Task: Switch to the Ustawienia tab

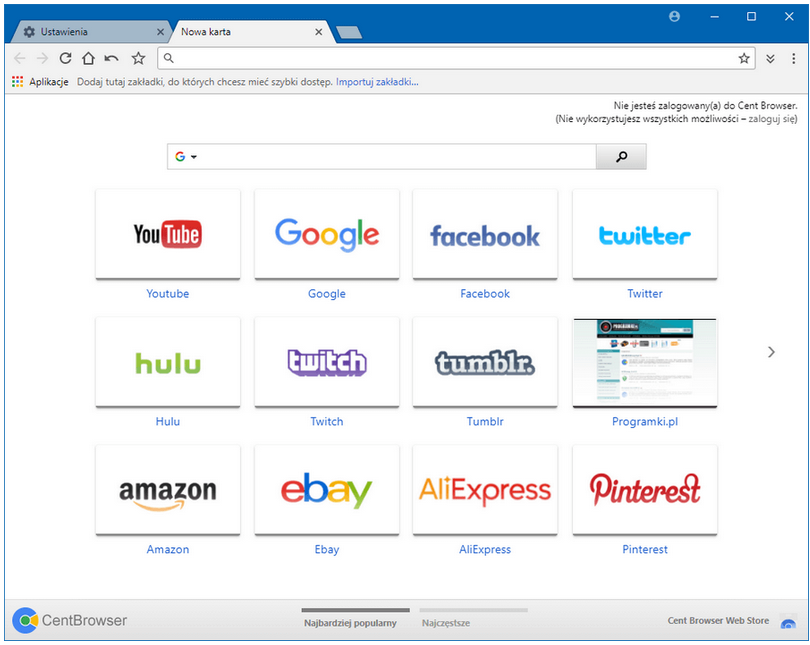Action: coord(91,32)
